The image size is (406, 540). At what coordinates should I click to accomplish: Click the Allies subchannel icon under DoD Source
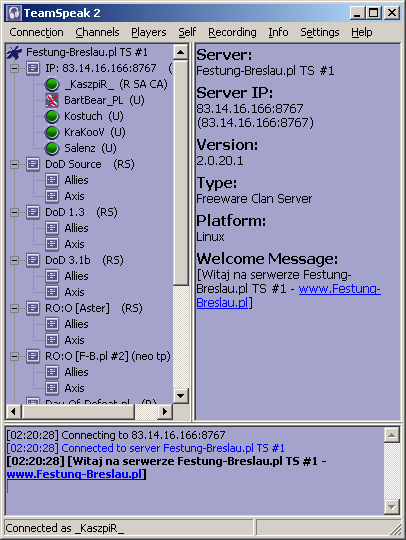[52, 180]
